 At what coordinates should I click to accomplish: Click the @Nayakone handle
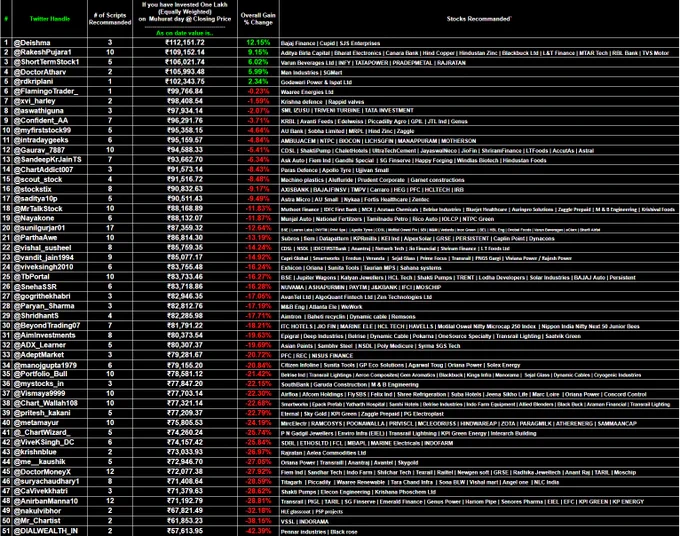34,218
